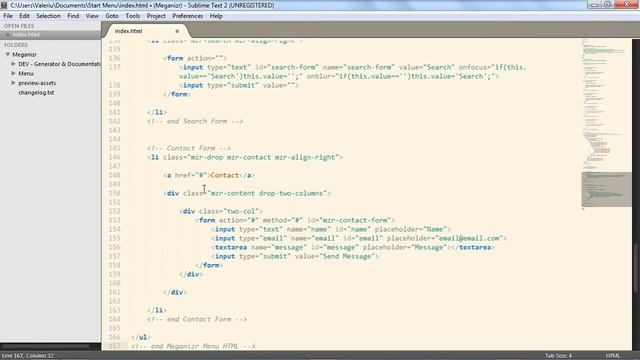640x360 pixels.
Task: Select the index.html editor tab
Action: pyautogui.click(x=146, y=31)
